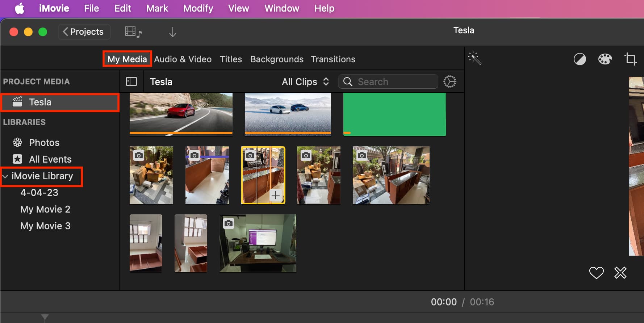
Task: Open the File menu
Action: (x=91, y=8)
